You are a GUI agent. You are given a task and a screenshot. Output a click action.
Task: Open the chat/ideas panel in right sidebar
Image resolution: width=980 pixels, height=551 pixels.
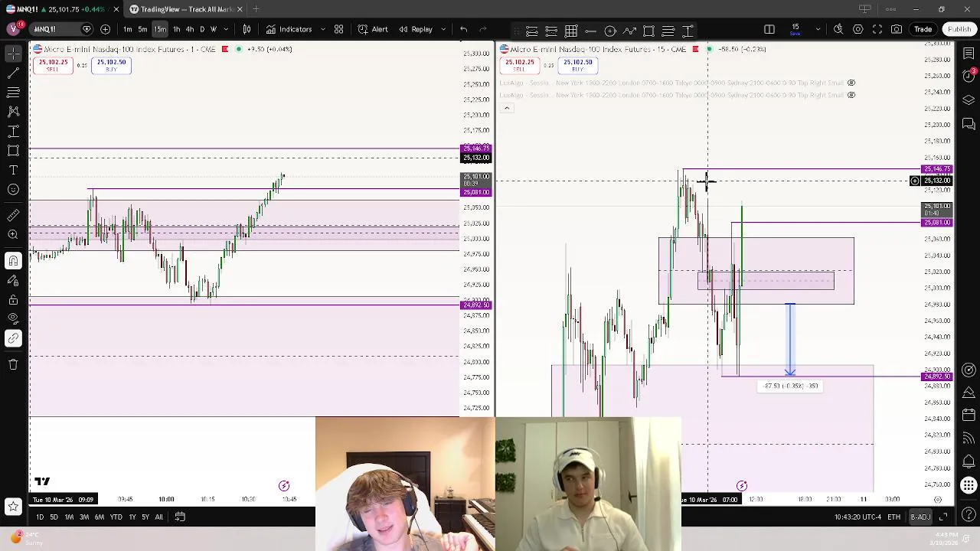969,123
